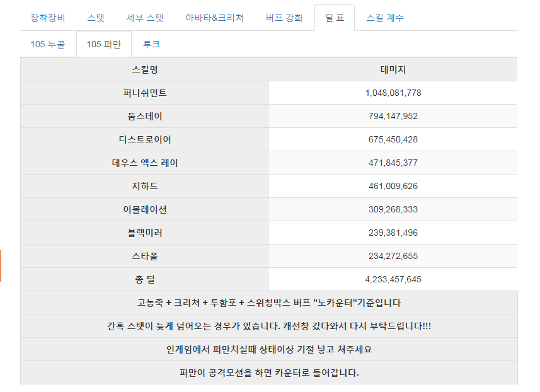Click damage value 239,381,496
This screenshot has width=540, height=392.
393,233
